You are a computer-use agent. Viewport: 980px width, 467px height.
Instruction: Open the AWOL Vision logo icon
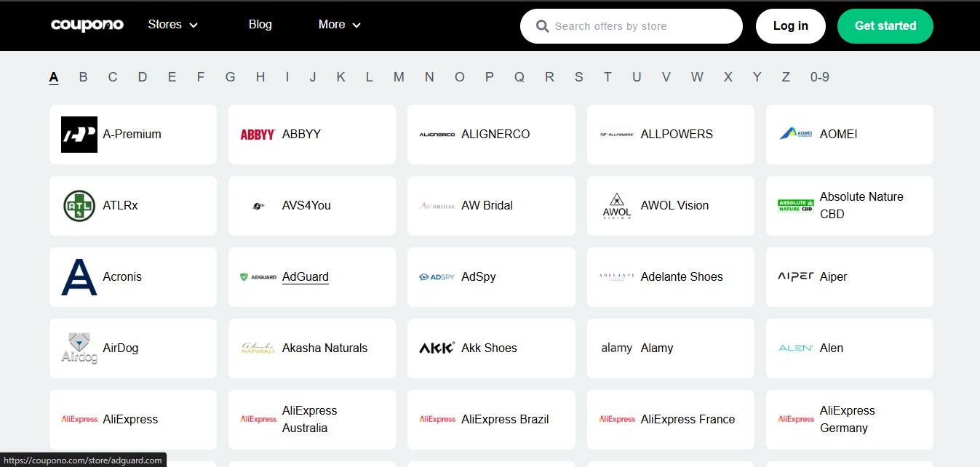[x=616, y=206]
